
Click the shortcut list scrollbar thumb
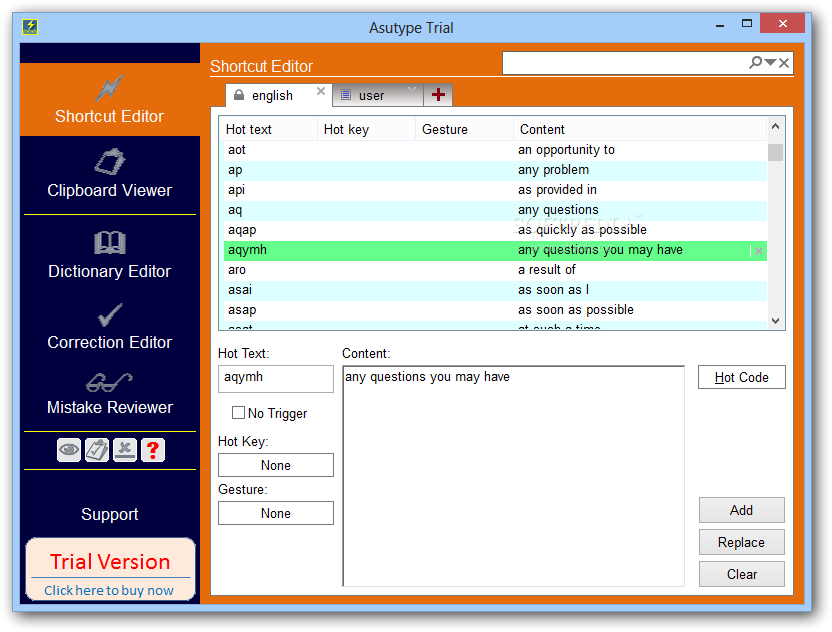coord(775,152)
